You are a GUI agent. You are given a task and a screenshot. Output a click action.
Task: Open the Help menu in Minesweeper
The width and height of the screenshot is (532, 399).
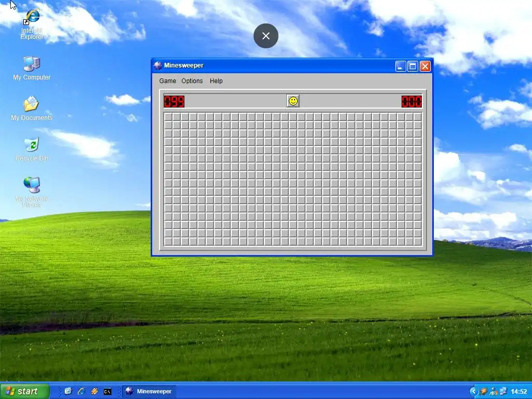(216, 81)
